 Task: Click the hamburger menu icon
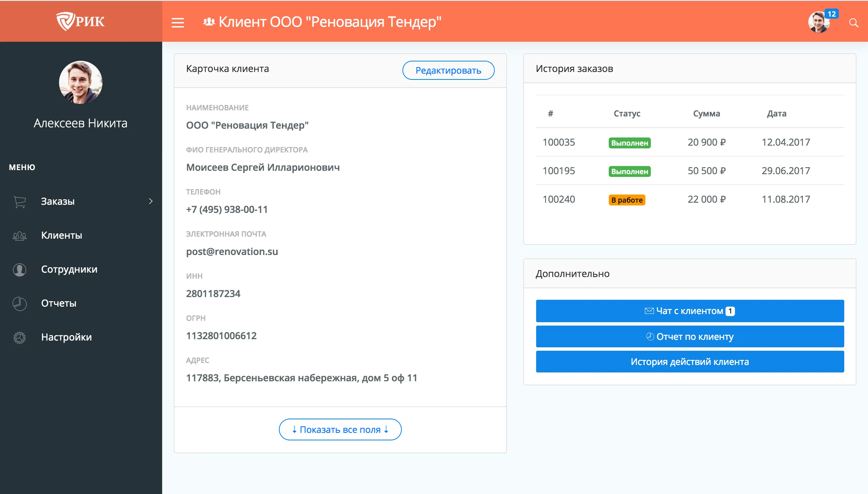click(x=177, y=22)
